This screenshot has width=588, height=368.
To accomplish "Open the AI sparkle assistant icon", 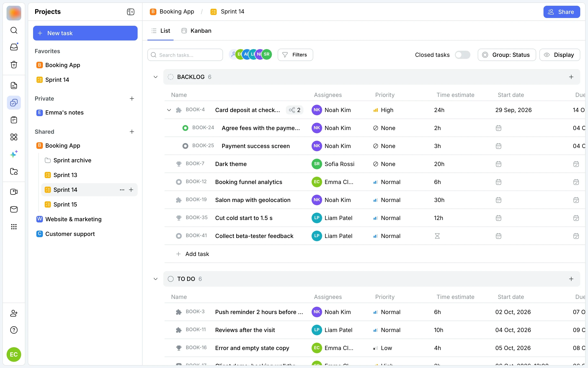I will tap(14, 154).
